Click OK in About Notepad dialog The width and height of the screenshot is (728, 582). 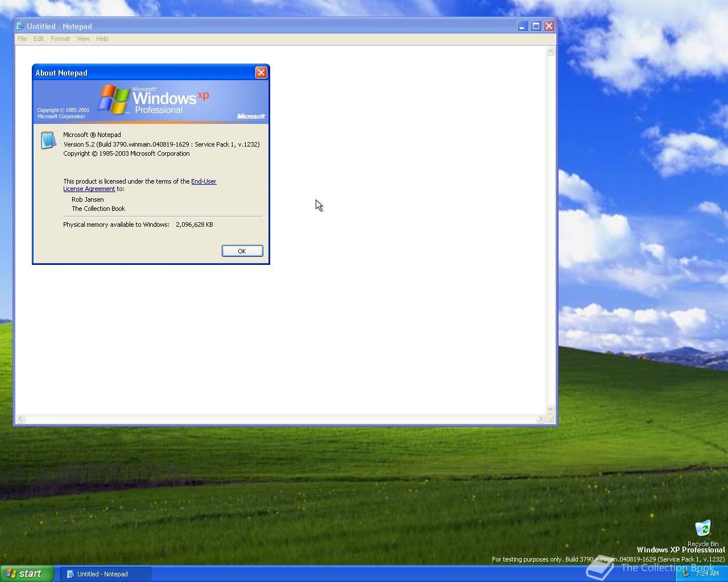242,251
